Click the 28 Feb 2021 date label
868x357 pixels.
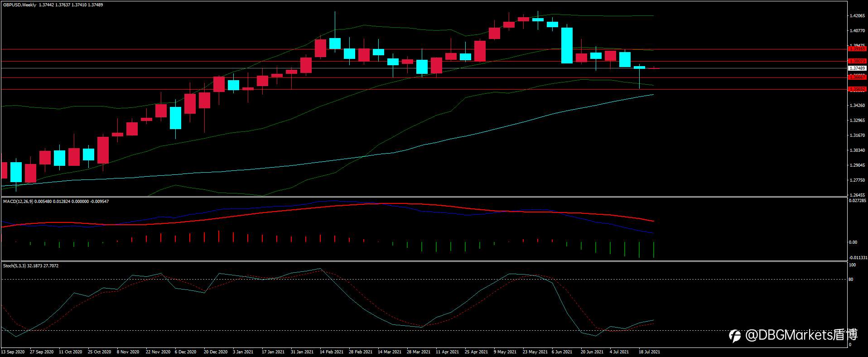tap(361, 352)
